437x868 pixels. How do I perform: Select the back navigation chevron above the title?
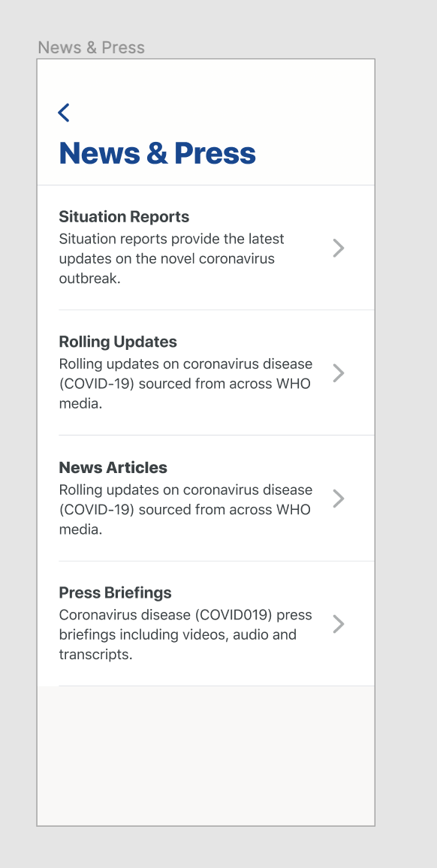pyautogui.click(x=63, y=111)
